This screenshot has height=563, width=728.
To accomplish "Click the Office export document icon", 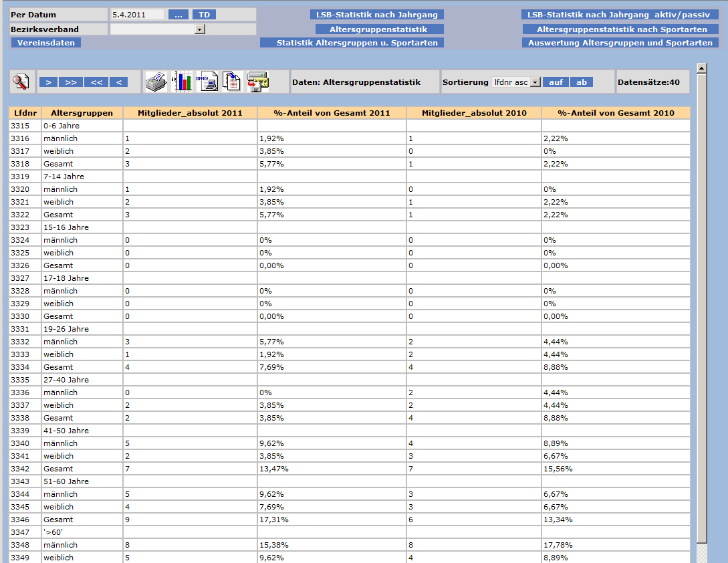I will [207, 82].
